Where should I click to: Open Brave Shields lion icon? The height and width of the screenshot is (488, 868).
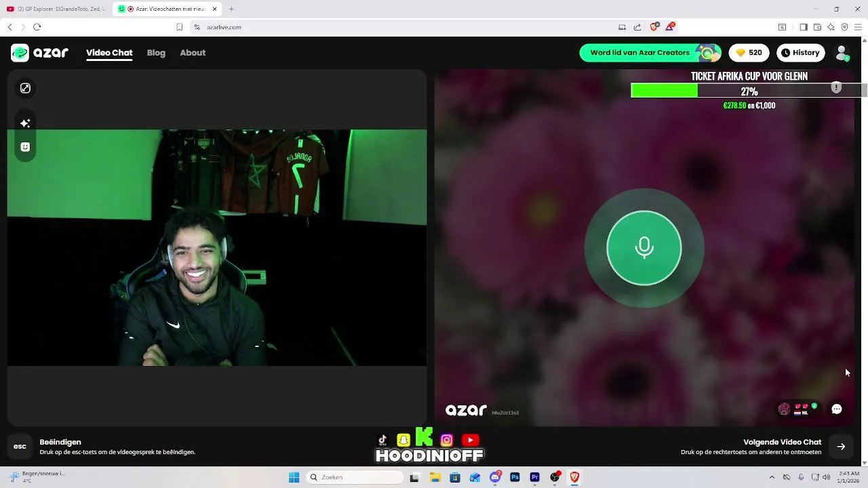point(654,27)
